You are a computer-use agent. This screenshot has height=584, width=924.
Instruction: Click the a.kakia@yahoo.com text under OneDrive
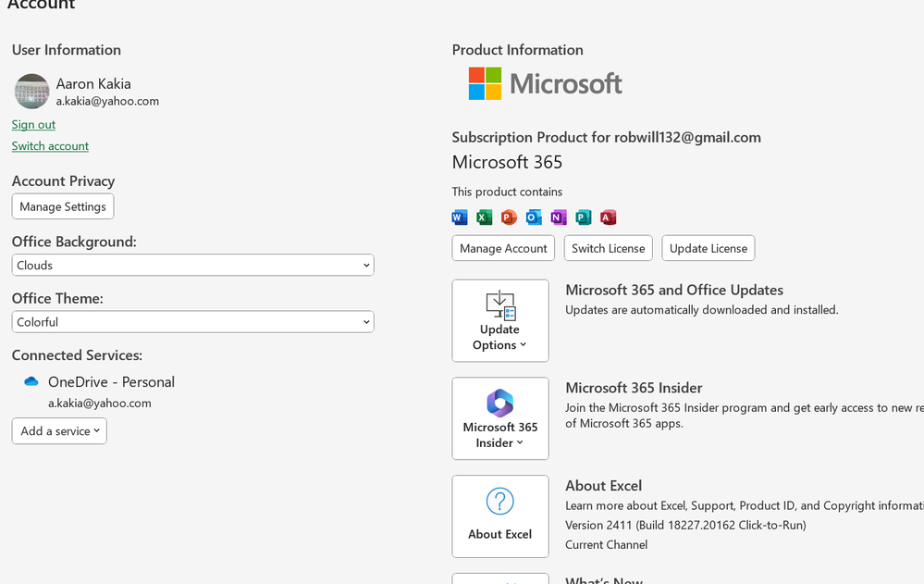click(100, 403)
